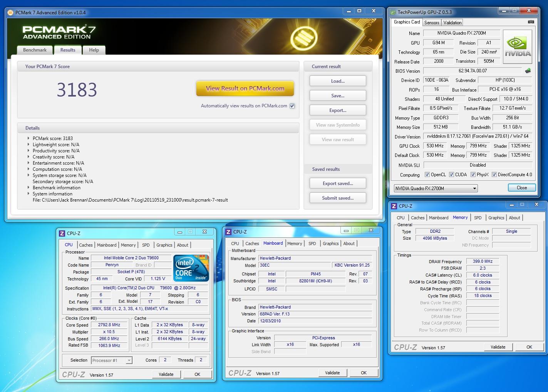Click OK in CPU-Z Mainboard window
Image resolution: width=548 pixels, height=392 pixels.
(x=364, y=373)
